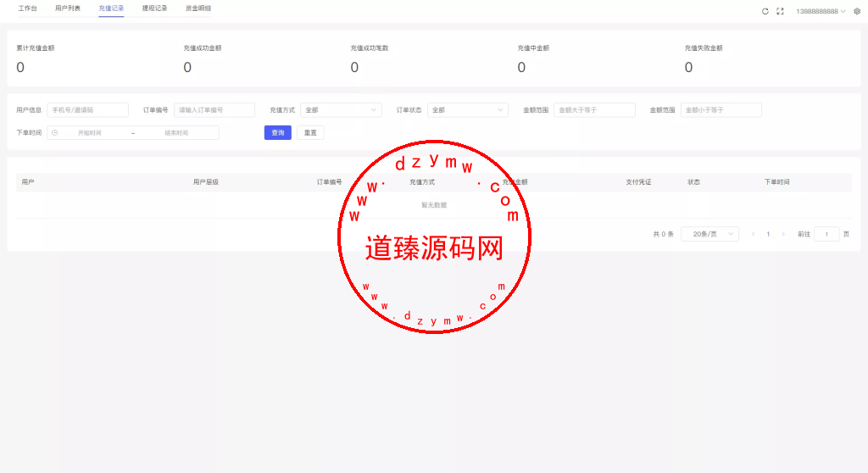The width and height of the screenshot is (868, 473).
Task: Open the settings gear icon
Action: pos(857,11)
